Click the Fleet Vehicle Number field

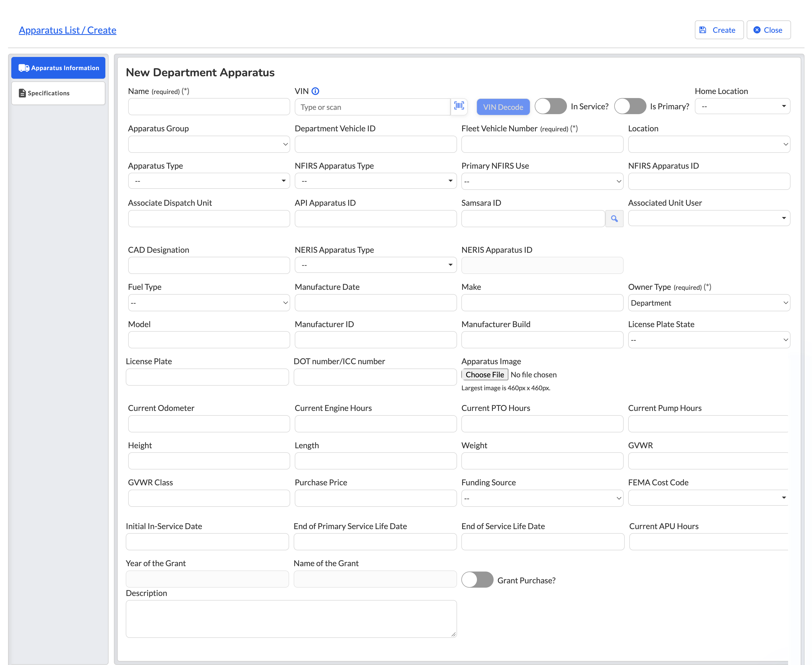[542, 144]
